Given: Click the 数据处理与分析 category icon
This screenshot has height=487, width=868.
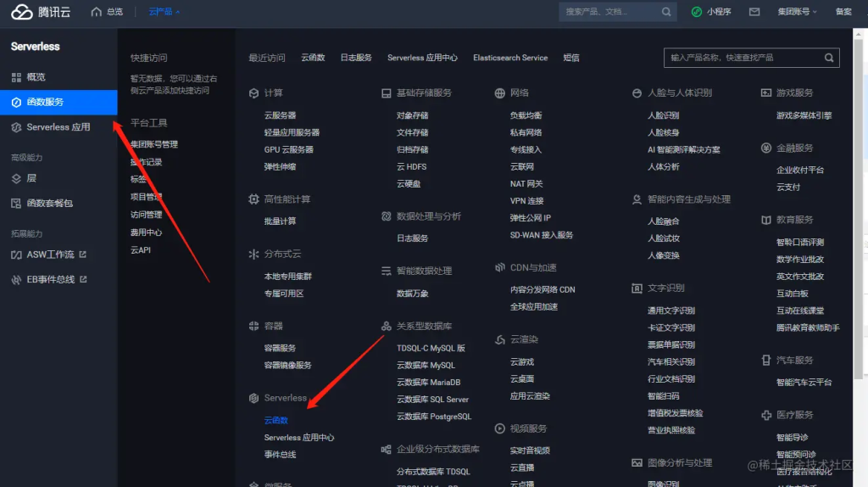Looking at the screenshot, I should [x=386, y=216].
